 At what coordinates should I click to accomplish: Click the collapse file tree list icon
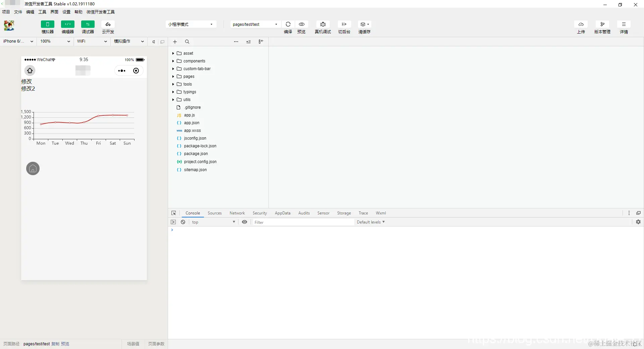pyautogui.click(x=249, y=42)
